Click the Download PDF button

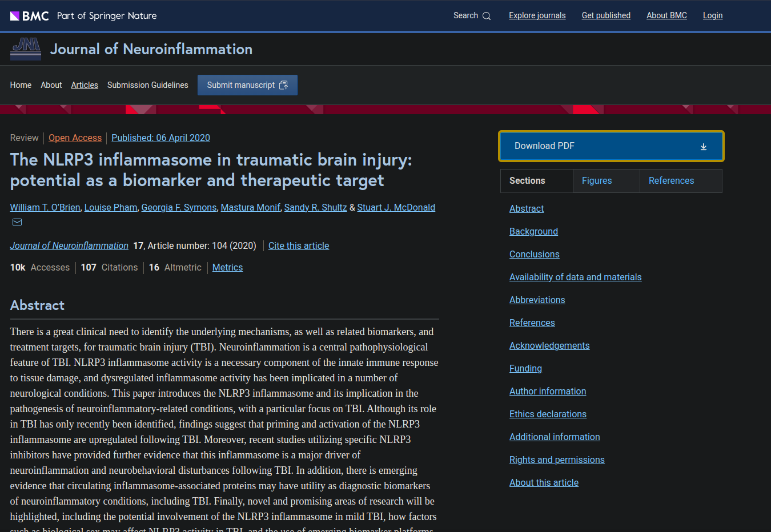[611, 146]
